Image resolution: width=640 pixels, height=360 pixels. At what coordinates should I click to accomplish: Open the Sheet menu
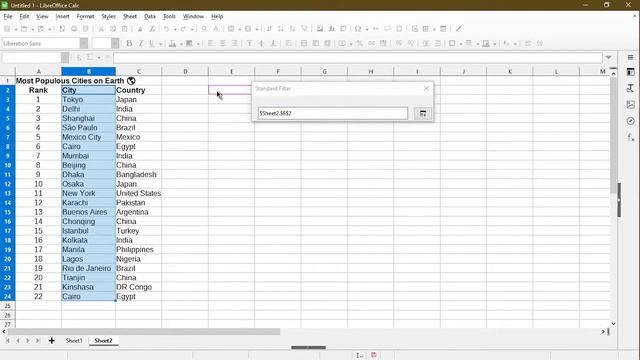coord(130,16)
